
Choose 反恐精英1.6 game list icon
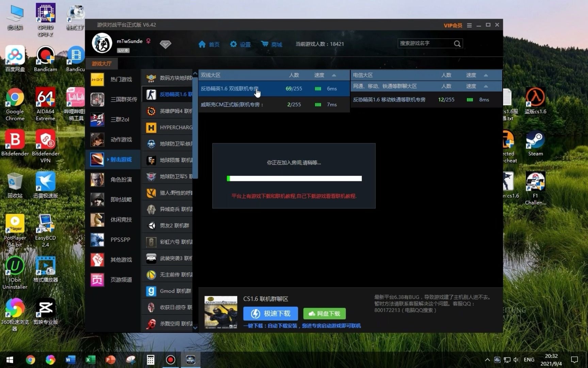151,94
